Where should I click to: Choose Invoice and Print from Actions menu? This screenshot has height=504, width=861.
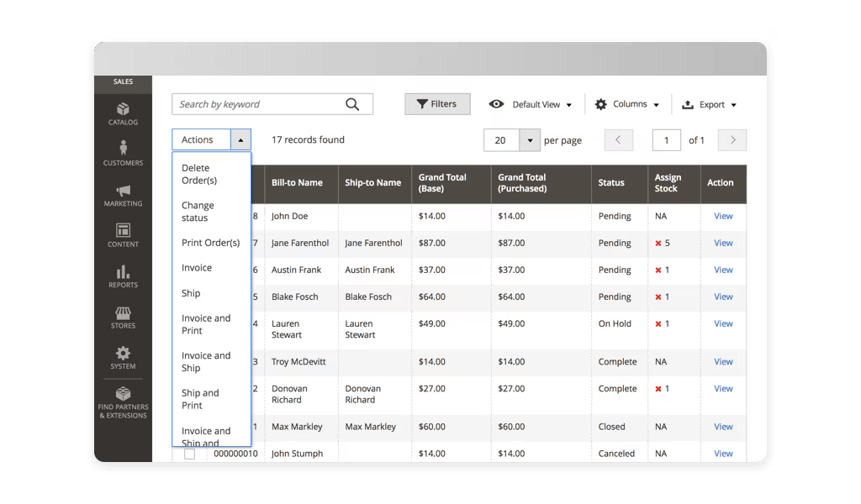click(206, 324)
